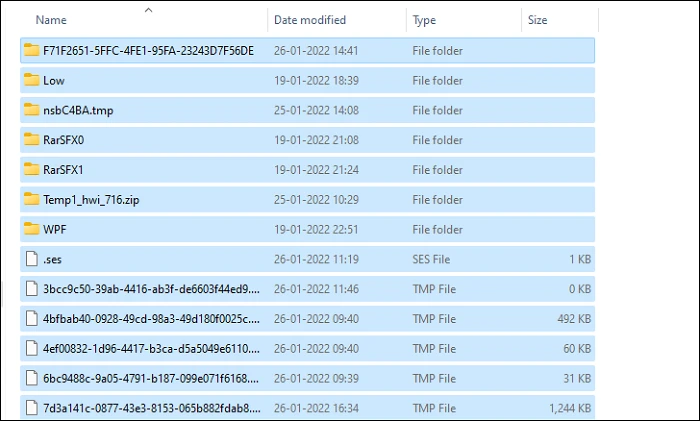Sort files by Size column header

click(538, 20)
